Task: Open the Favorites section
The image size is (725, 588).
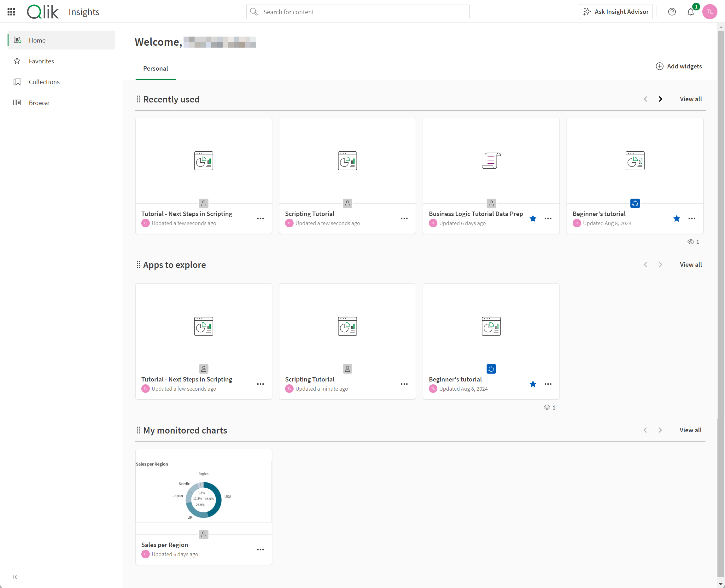Action: (41, 61)
